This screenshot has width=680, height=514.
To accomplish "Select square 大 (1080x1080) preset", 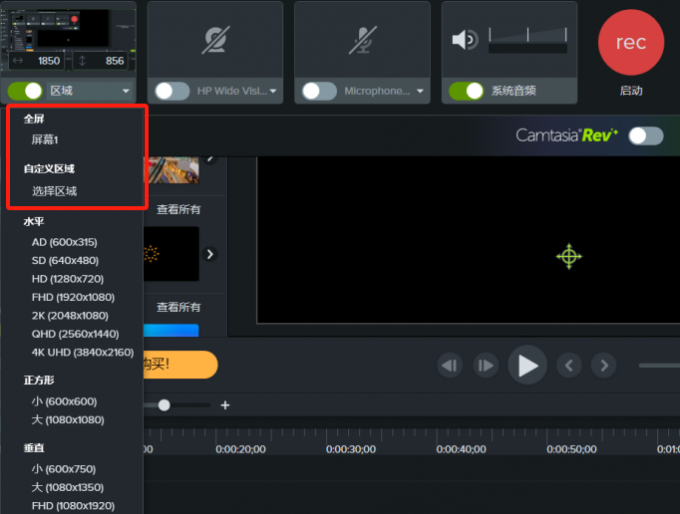I will 68,419.
